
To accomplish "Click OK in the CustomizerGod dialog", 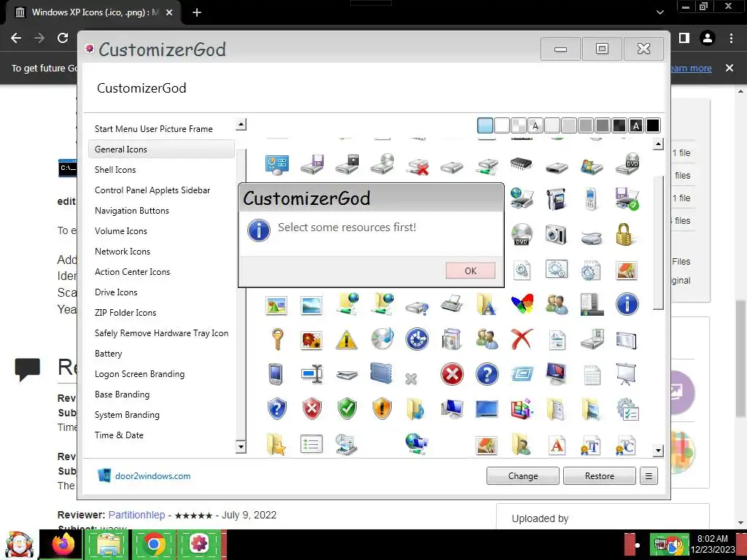I will coord(471,271).
